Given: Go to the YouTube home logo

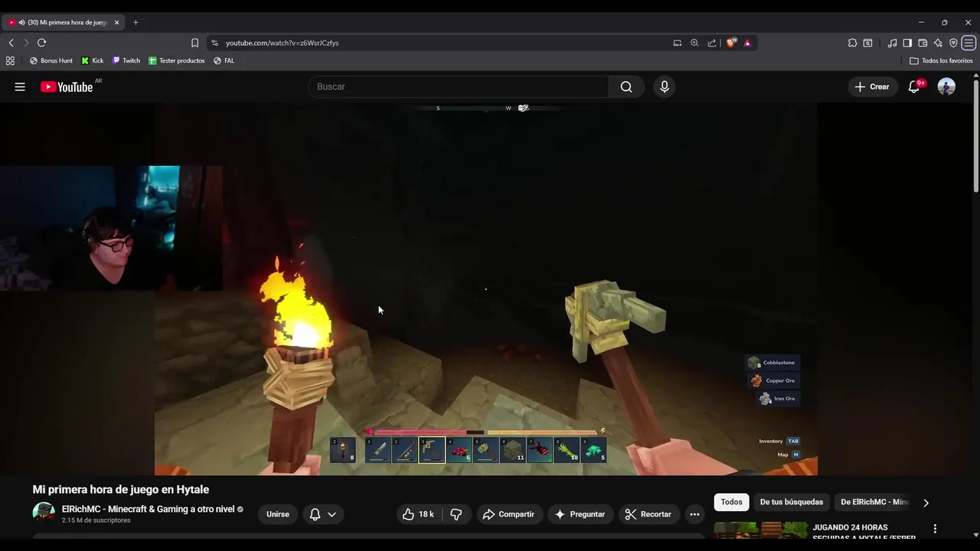Looking at the screenshot, I should pos(67,86).
